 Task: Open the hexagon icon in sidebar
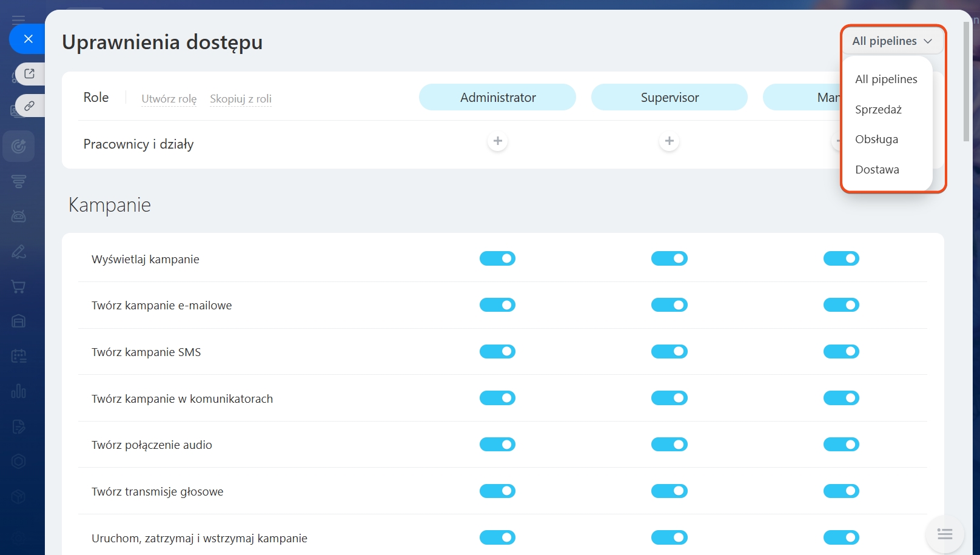pyautogui.click(x=19, y=461)
